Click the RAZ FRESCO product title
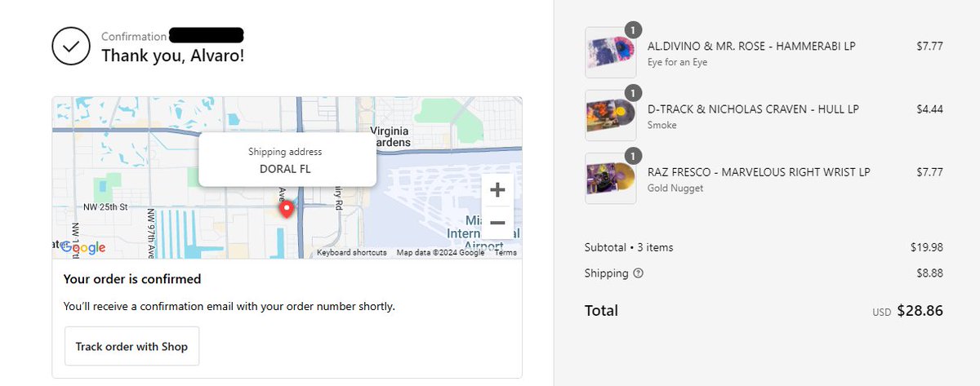The width and height of the screenshot is (980, 386). point(759,172)
